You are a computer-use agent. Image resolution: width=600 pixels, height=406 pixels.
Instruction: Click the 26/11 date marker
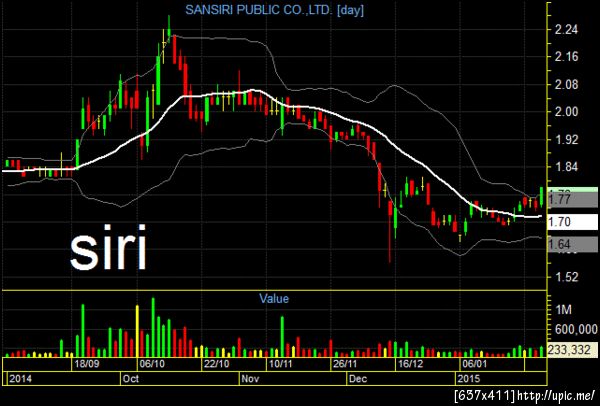[346, 364]
